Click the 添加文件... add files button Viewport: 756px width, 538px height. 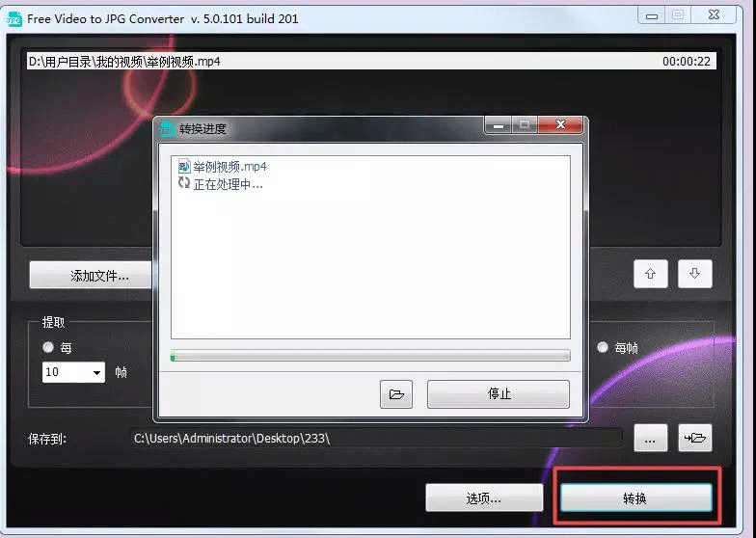coord(94,276)
